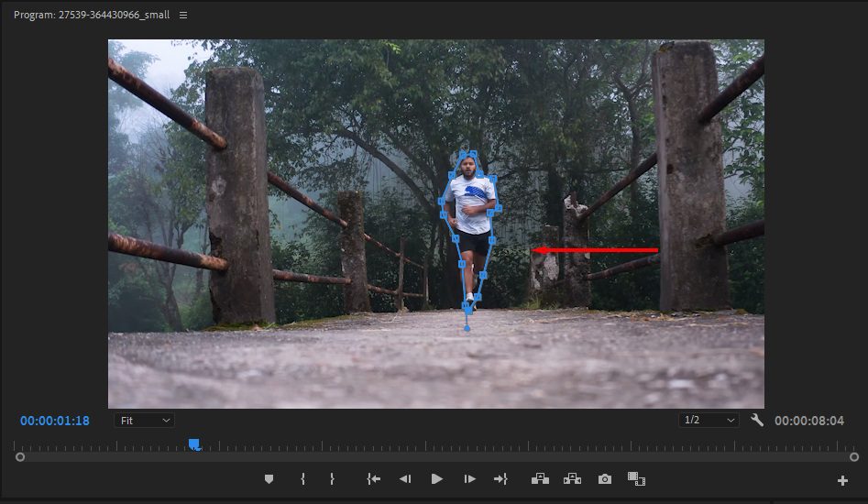Open the Program monitor panel menu
Screen dimensions: 868x504
[x=183, y=16]
